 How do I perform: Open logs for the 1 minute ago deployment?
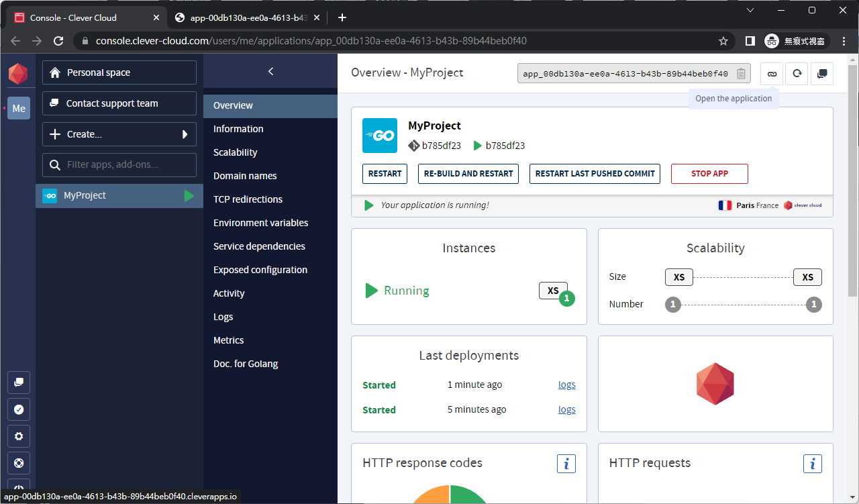[567, 385]
